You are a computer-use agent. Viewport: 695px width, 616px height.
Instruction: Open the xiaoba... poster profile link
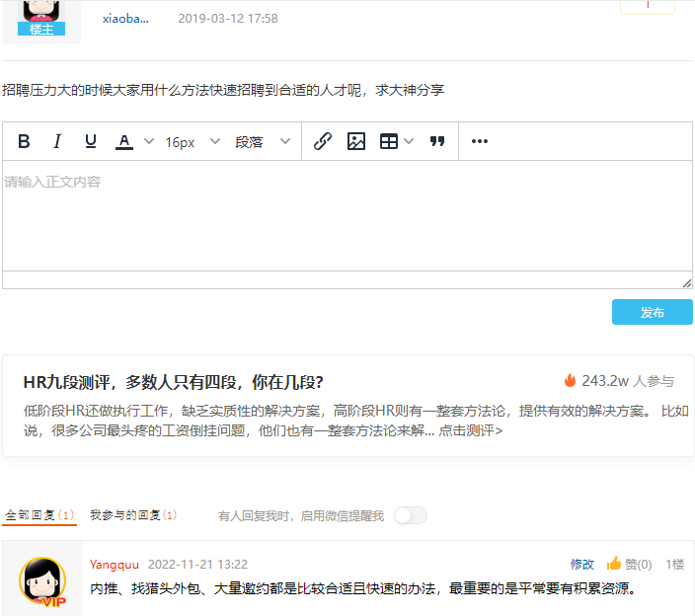point(126,19)
